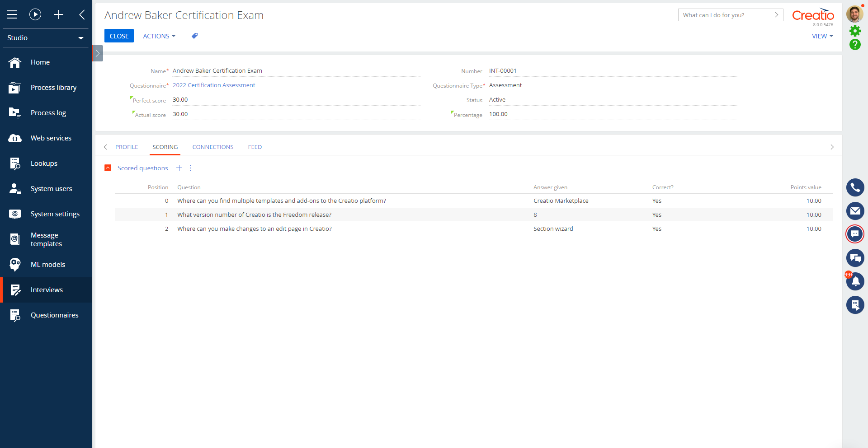Expand the side panel arrow handle
868x448 pixels.
(97, 53)
